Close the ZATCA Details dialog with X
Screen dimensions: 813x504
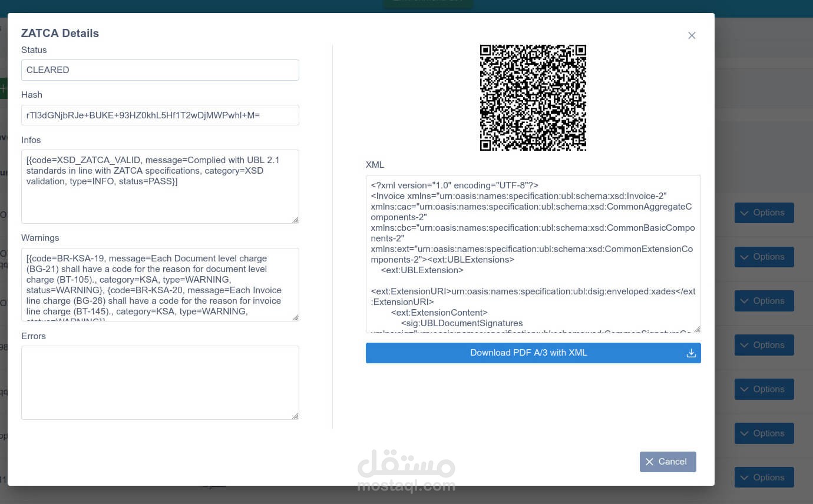[692, 35]
